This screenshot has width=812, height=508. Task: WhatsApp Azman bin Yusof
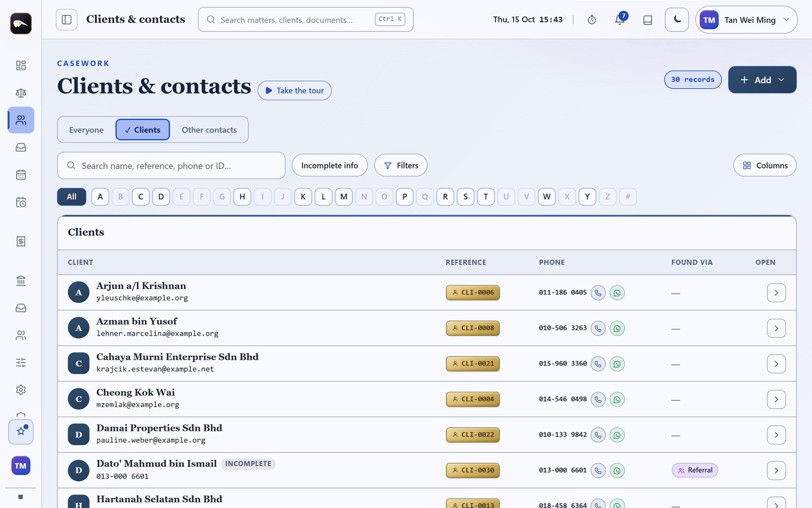point(617,328)
